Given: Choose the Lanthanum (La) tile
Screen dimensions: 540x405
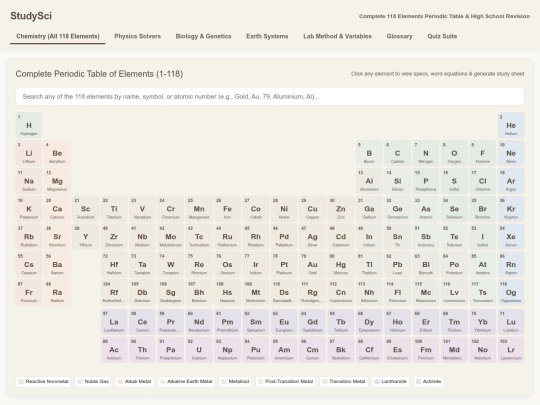Looking at the screenshot, I should [x=114, y=322].
